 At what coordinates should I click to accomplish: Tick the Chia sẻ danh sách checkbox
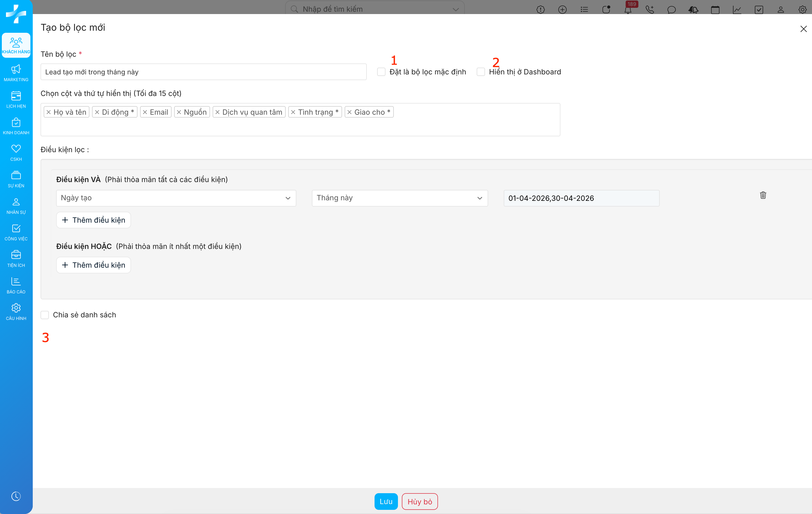pyautogui.click(x=45, y=315)
